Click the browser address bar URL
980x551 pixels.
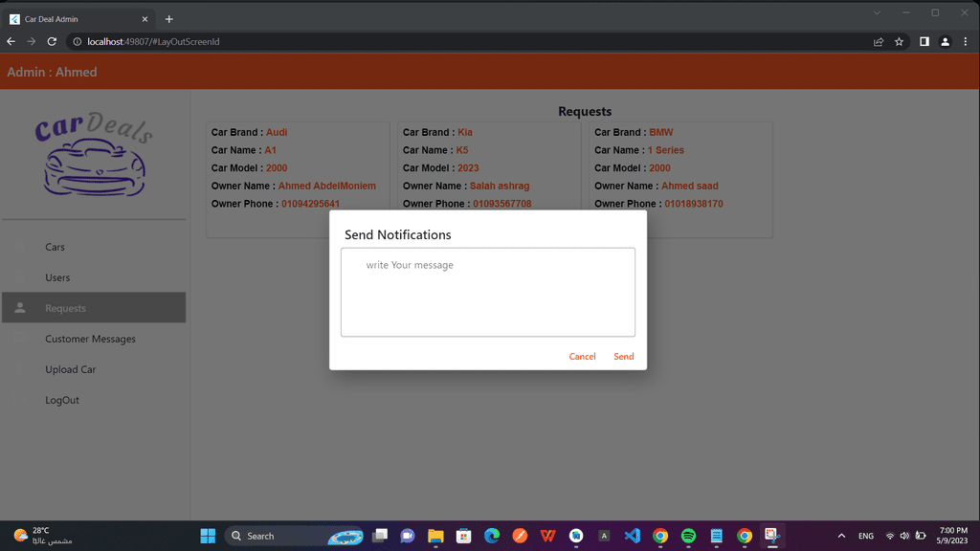click(153, 42)
